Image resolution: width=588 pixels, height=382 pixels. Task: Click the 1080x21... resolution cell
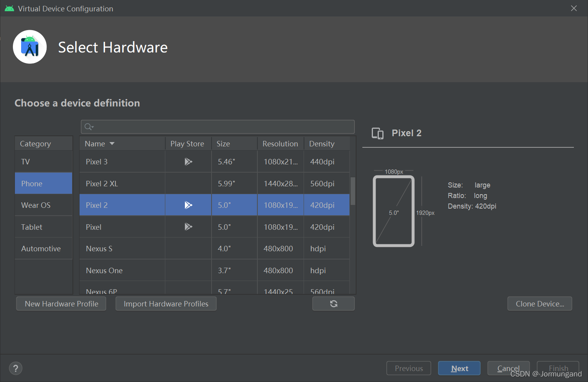point(280,162)
